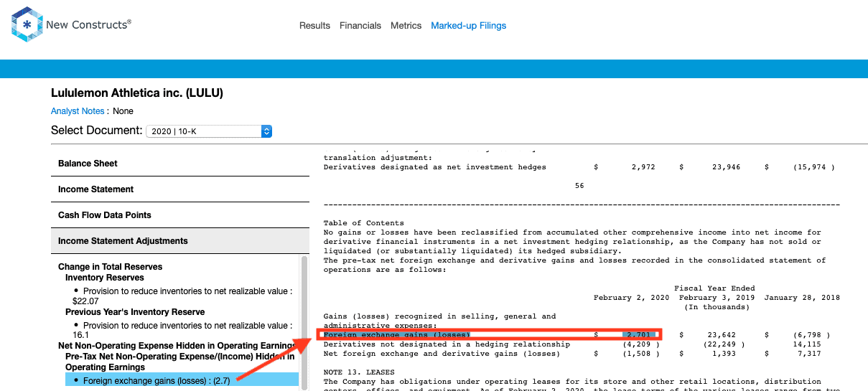This screenshot has height=391, width=868.
Task: Click the Analyst Notes link
Action: point(78,111)
